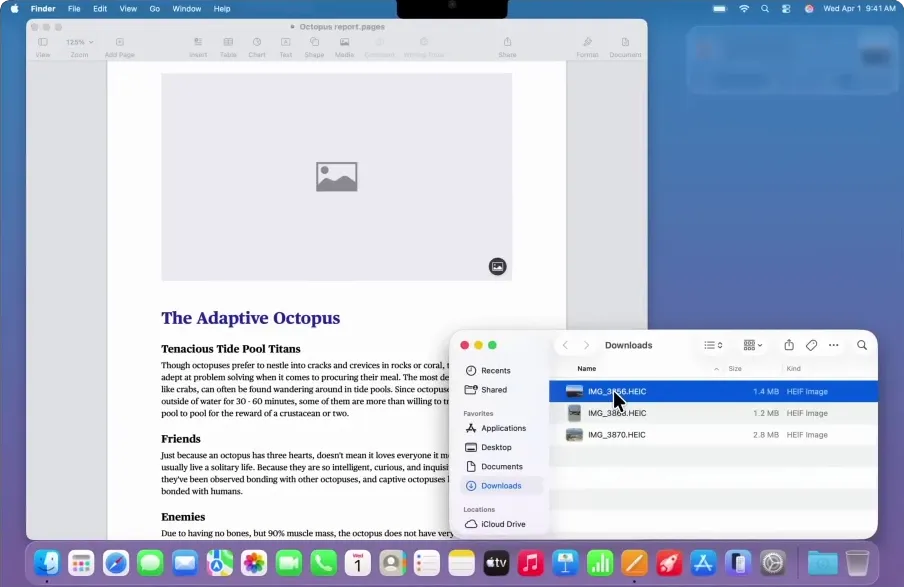The image size is (904, 587).
Task: Click the Media tool in Pages toolbar
Action: [344, 47]
